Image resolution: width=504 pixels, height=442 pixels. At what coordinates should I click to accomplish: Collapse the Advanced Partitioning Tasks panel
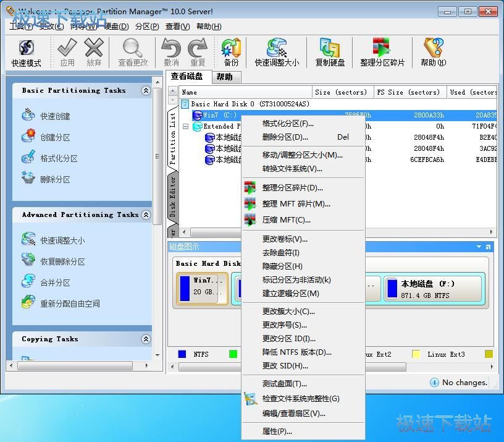point(146,215)
